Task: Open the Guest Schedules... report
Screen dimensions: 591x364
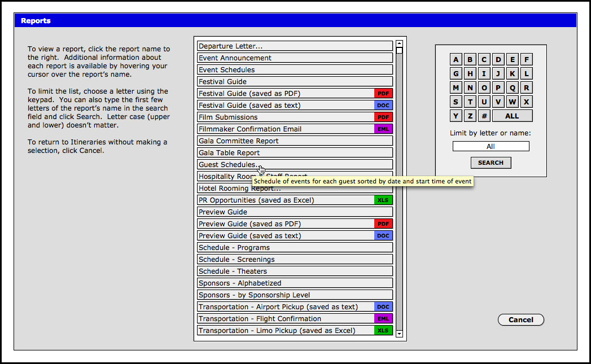Action: click(x=227, y=165)
